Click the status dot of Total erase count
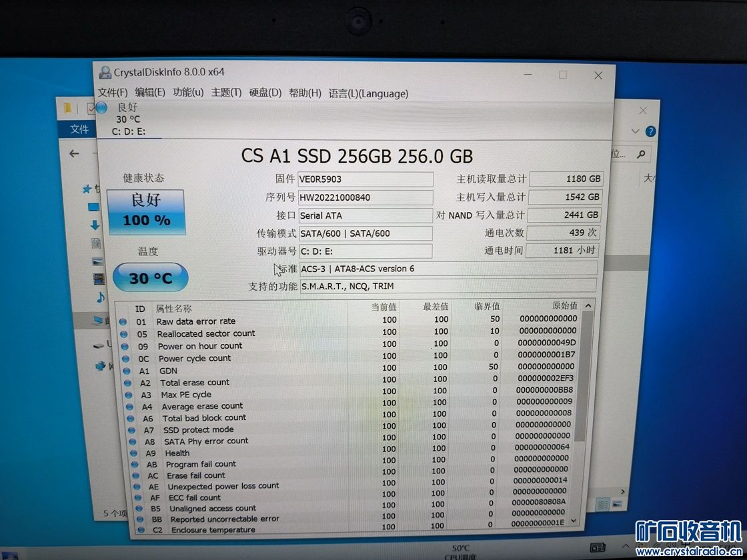 tap(127, 383)
